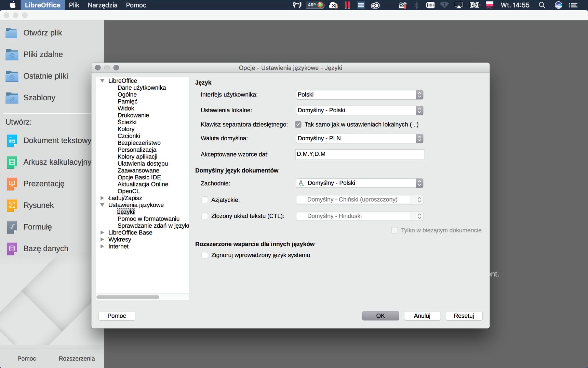
Task: Toggle Tylko w bieżącym dokumencie checkbox
Action: 395,230
